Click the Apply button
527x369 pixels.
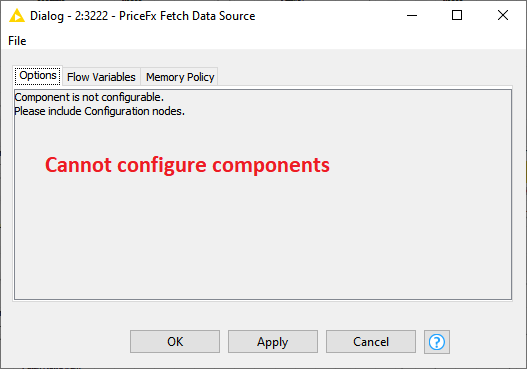point(273,341)
